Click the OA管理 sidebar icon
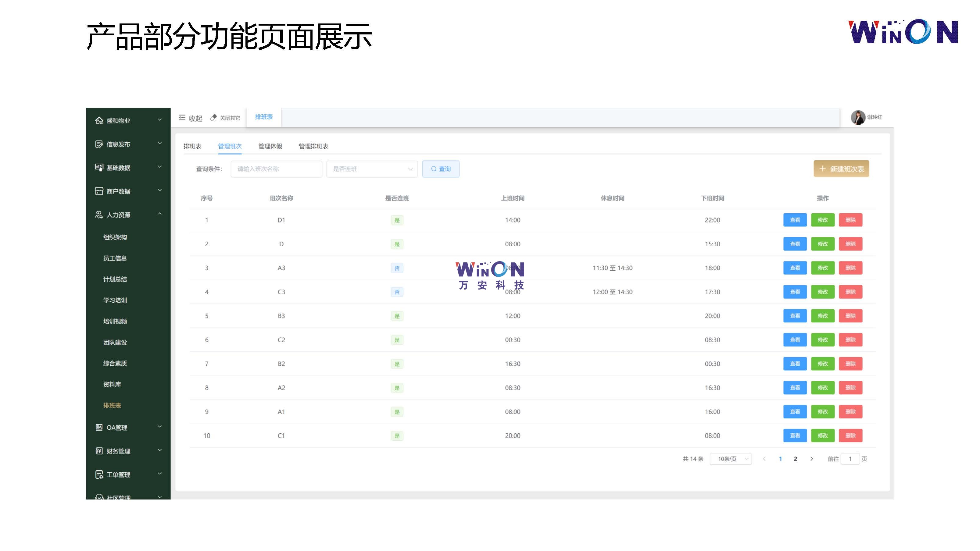 click(99, 427)
